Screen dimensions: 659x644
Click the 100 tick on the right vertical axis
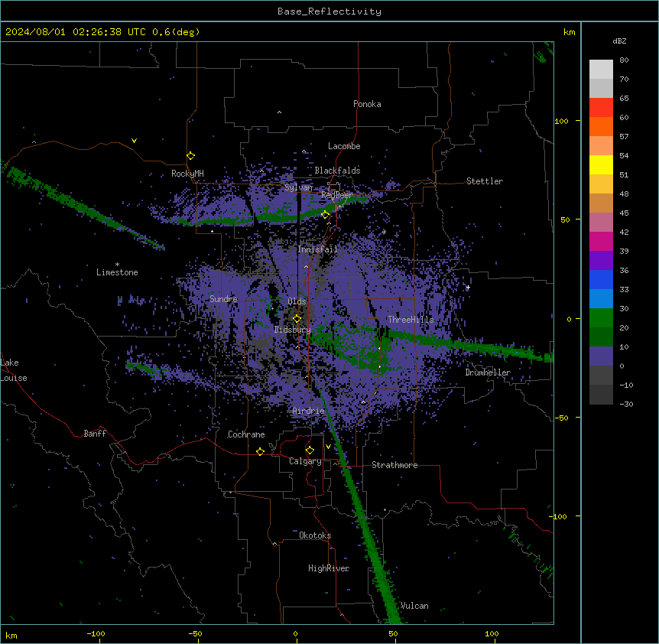coord(561,121)
